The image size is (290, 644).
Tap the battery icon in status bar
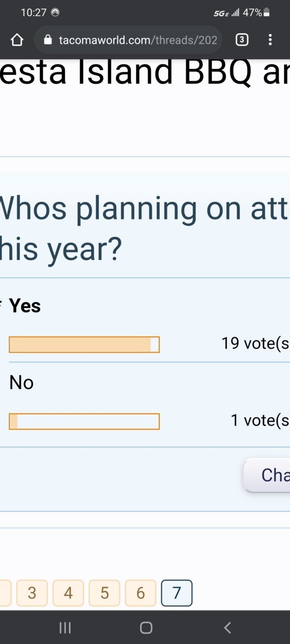(x=267, y=13)
